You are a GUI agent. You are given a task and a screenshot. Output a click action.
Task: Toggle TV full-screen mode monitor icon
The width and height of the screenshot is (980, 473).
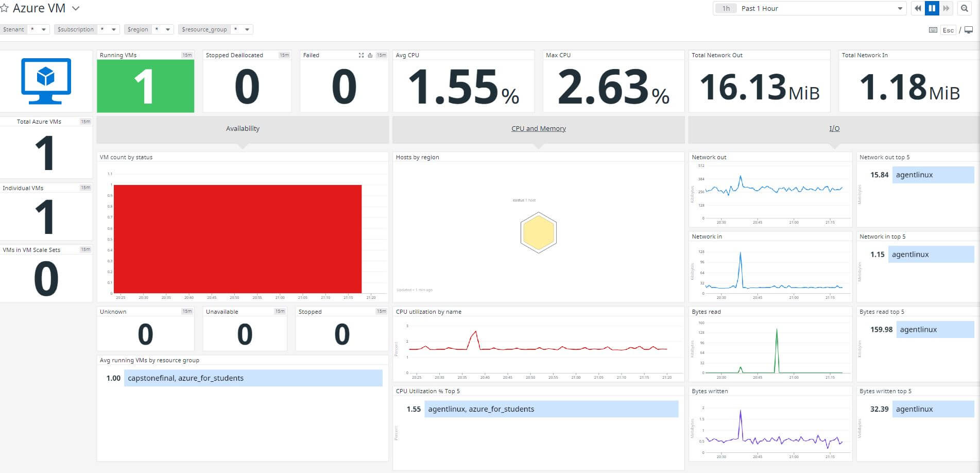click(x=969, y=30)
